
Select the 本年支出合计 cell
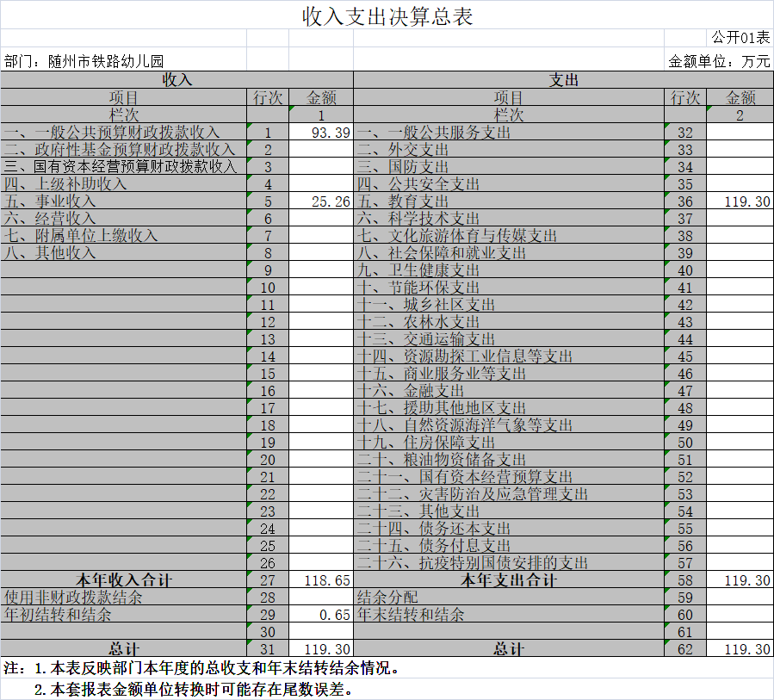509,580
